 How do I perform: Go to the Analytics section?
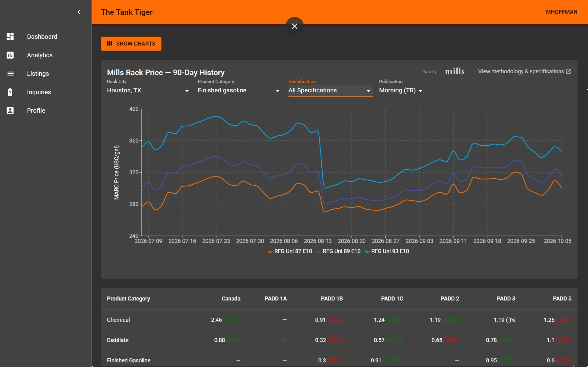click(46, 55)
